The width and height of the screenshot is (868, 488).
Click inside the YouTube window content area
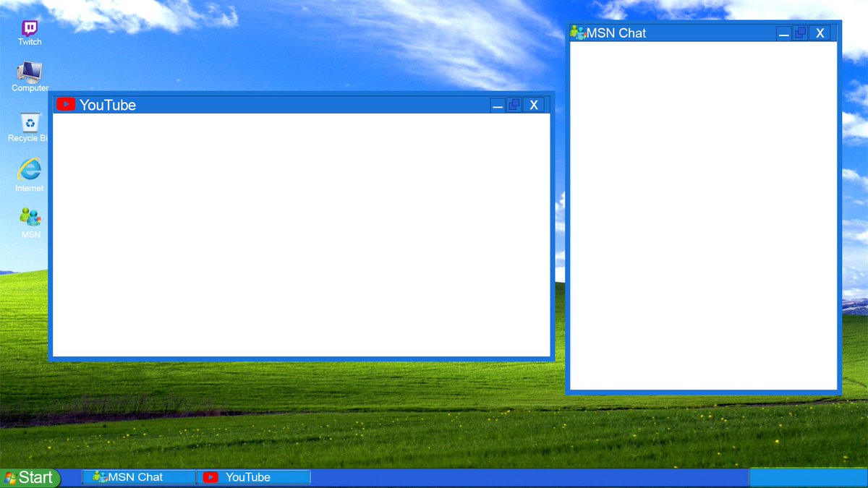(x=302, y=235)
